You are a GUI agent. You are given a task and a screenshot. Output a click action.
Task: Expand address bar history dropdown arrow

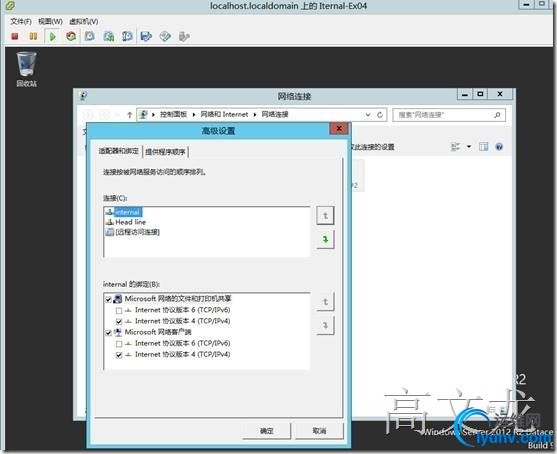(368, 115)
